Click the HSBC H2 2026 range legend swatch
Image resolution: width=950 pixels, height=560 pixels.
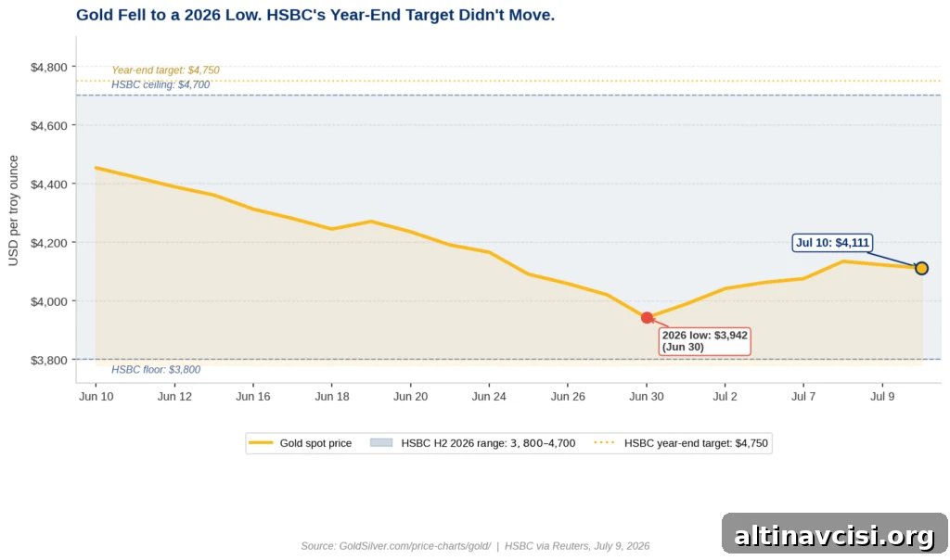click(381, 443)
